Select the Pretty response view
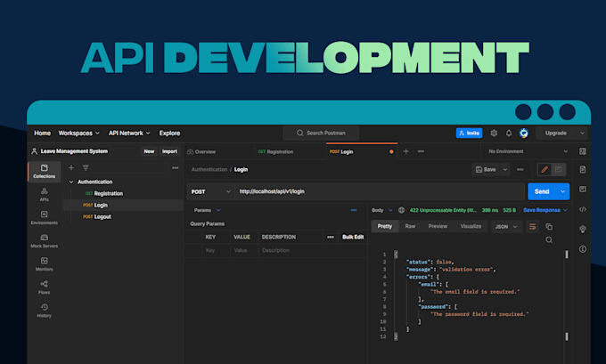Screen dimensions: 606x364 pos(385,227)
